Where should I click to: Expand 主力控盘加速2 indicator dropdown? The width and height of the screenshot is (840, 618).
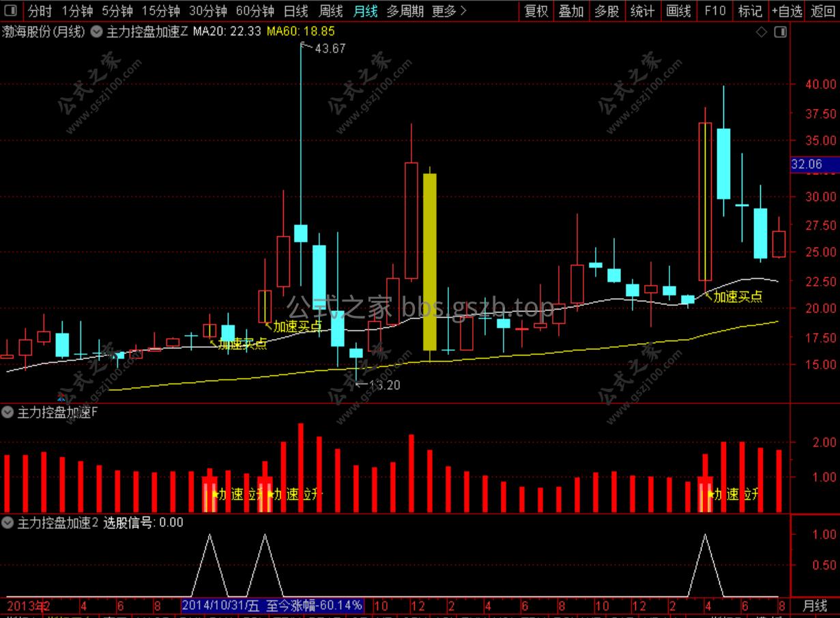pos(8,523)
